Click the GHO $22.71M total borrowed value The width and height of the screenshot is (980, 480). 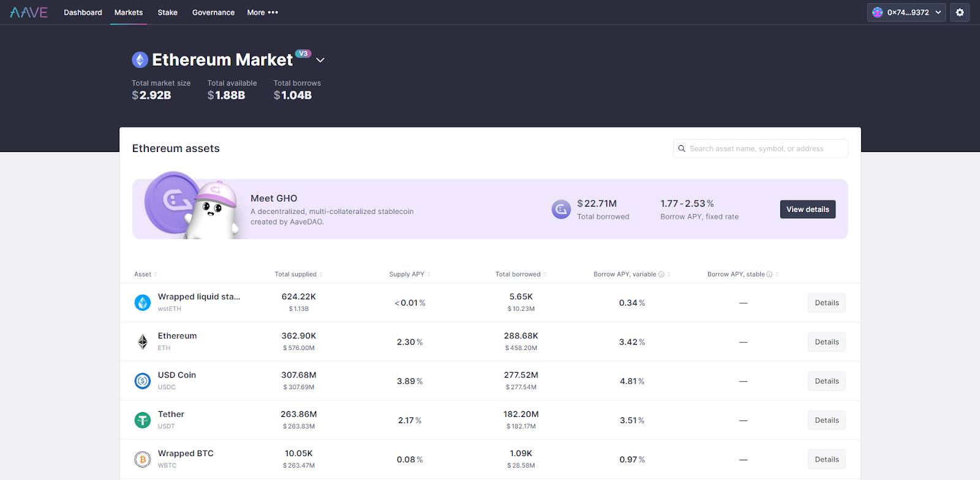pyautogui.click(x=597, y=203)
